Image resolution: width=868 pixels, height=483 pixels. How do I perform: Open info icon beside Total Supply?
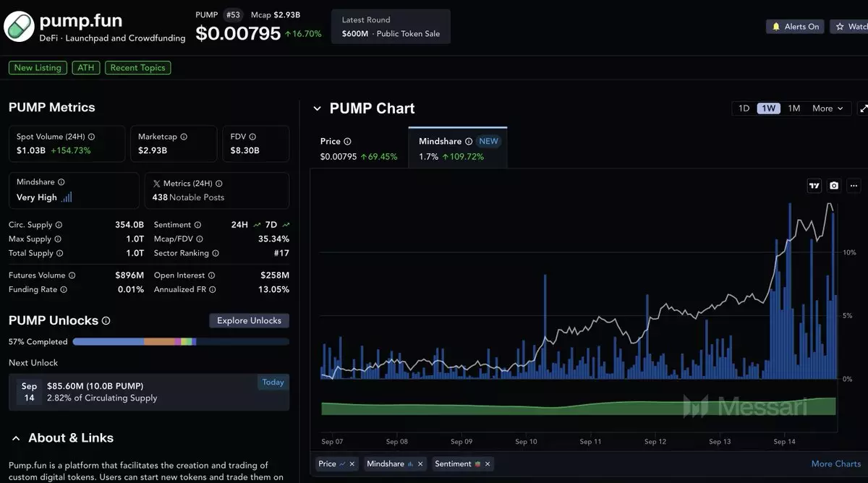(60, 253)
